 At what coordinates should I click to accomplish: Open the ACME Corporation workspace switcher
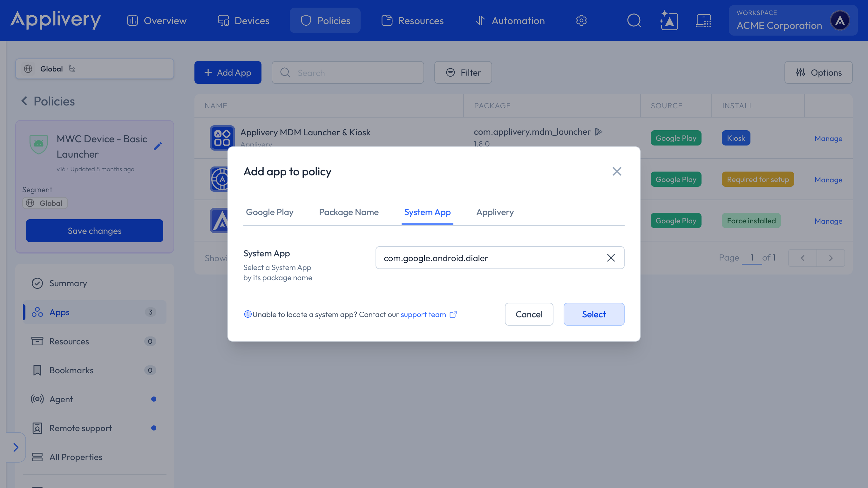[x=793, y=21]
